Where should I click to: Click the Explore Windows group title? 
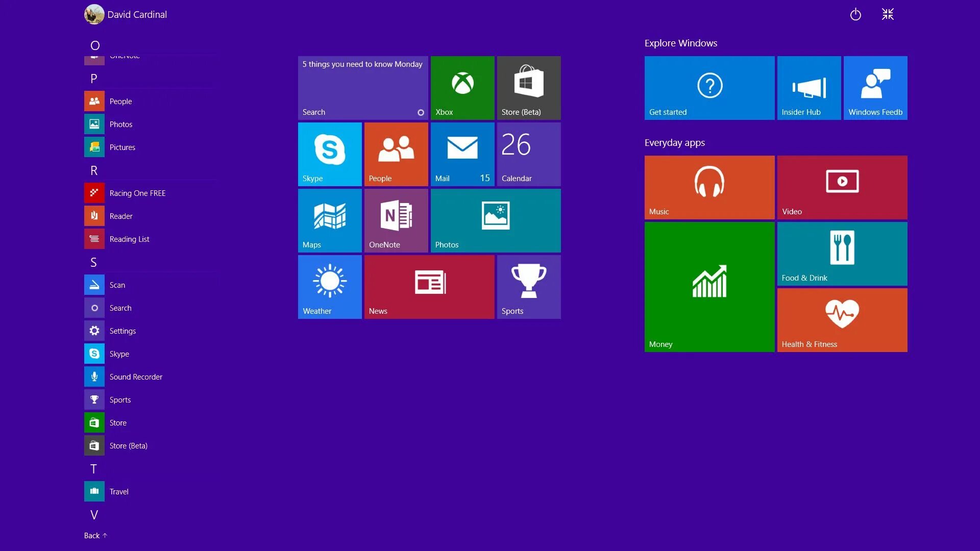(x=681, y=43)
